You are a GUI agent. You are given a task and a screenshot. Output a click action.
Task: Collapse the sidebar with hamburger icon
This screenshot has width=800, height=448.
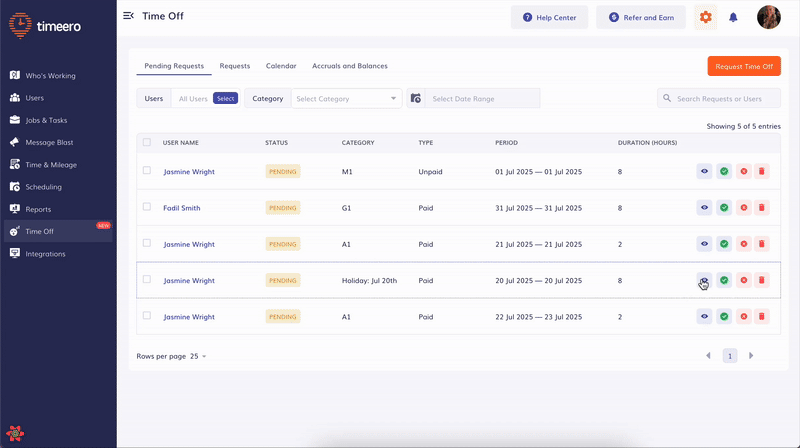128,16
